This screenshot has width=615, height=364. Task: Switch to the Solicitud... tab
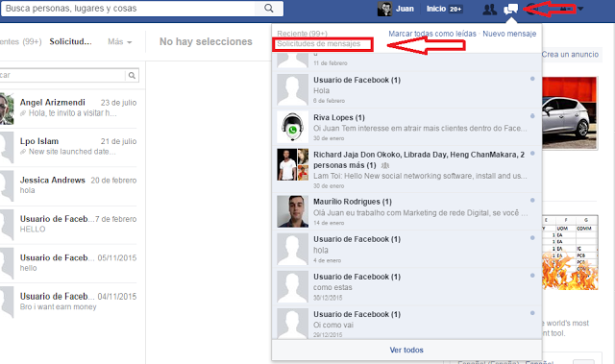pos(70,41)
